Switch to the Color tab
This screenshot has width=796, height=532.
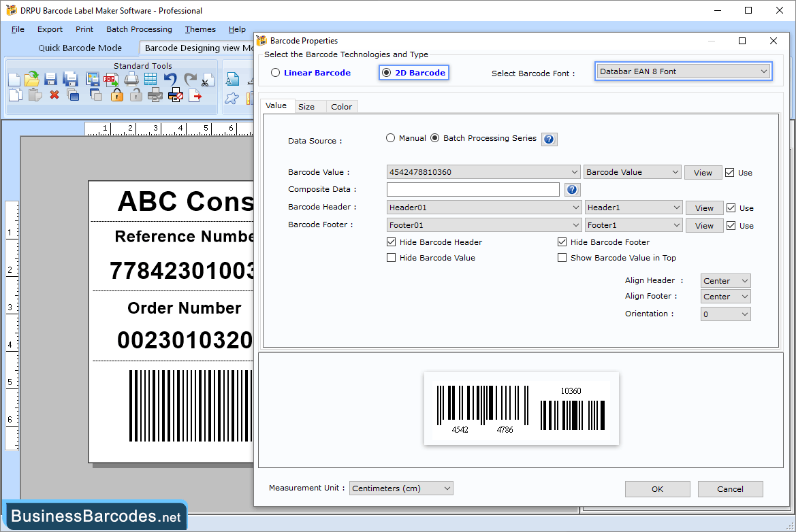[341, 107]
